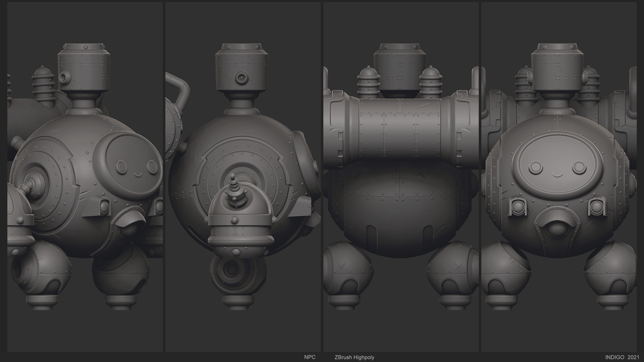Image resolution: width=644 pixels, height=362 pixels.
Task: Click the right eye on the front-view face
Action: tap(579, 167)
